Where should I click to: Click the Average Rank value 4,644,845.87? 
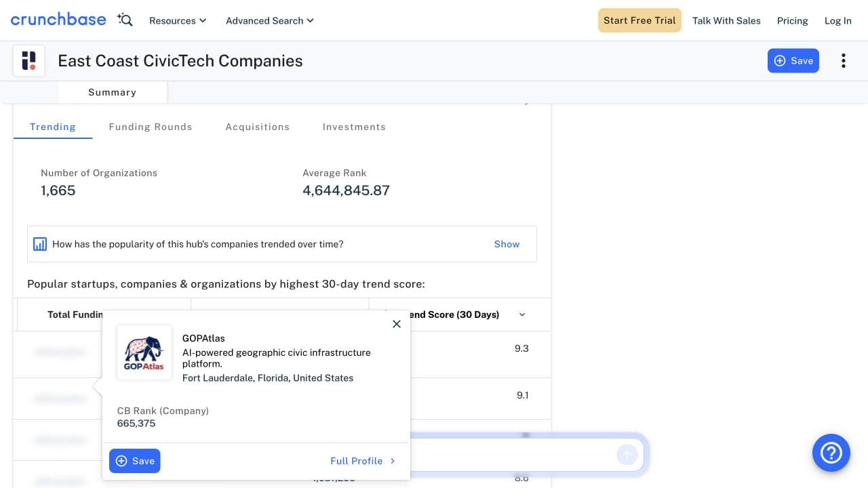pyautogui.click(x=346, y=190)
